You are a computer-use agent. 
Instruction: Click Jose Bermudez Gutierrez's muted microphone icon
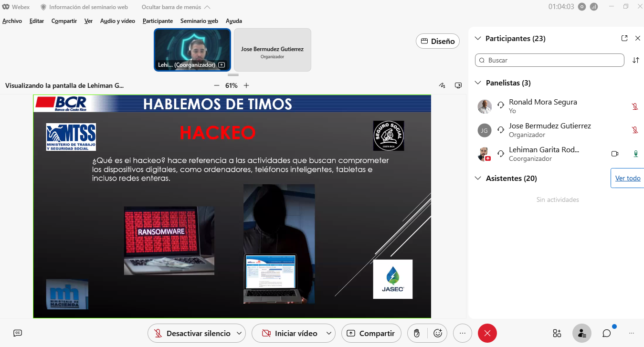pyautogui.click(x=635, y=130)
